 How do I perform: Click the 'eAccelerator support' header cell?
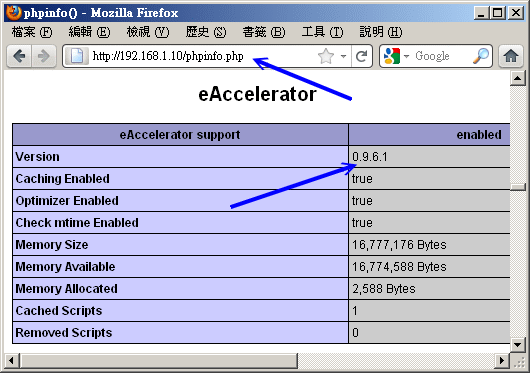coord(180,135)
